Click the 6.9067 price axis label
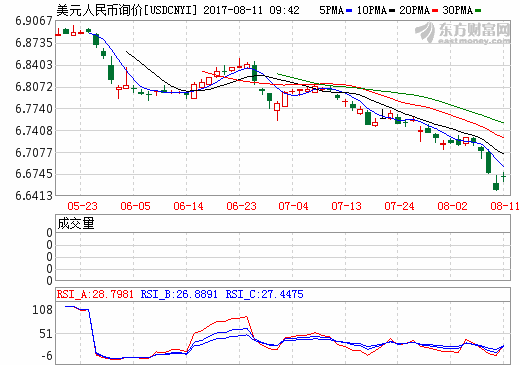Screen dimensions: 520x365 click(x=34, y=21)
